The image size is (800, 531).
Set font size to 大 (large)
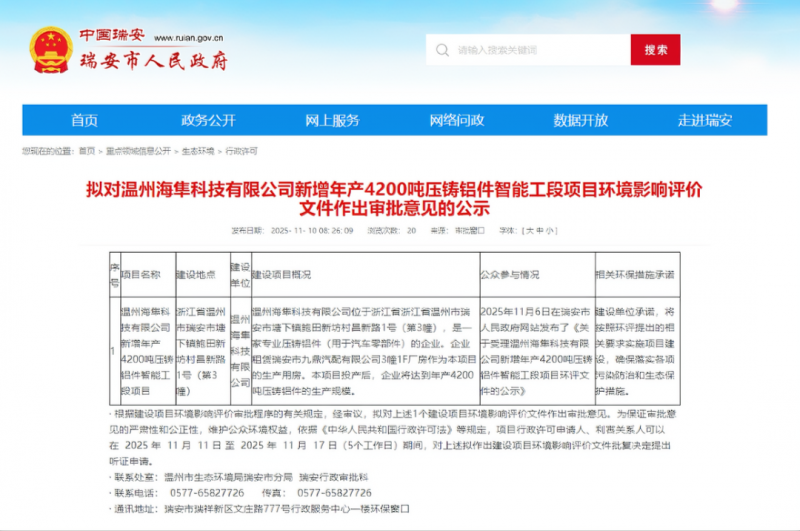click(x=530, y=230)
